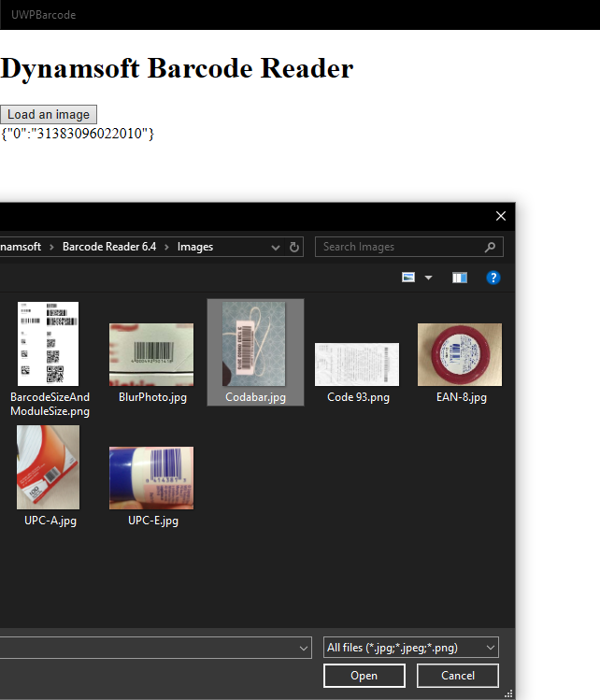
Task: Close the file picker dialog
Action: [x=500, y=216]
